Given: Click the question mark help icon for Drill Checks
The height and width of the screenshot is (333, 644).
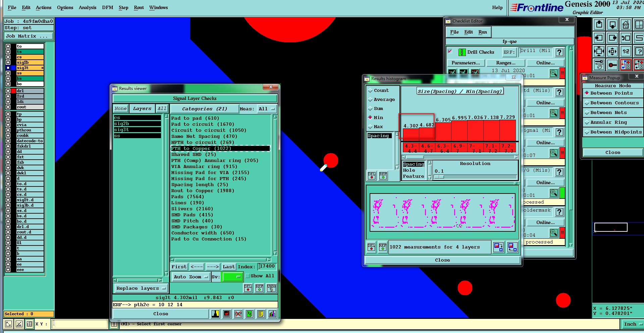Looking at the screenshot, I should (559, 52).
